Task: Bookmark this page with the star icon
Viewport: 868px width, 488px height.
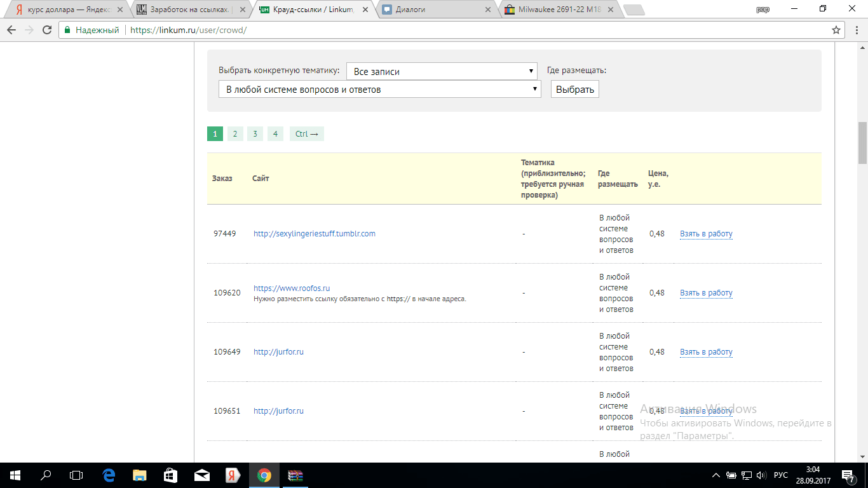Action: click(836, 30)
